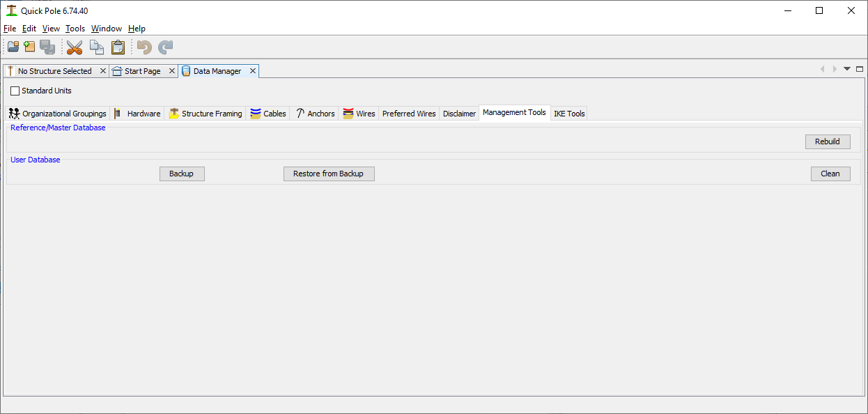
Task: Redo with the toolbar arrow icon
Action: (x=165, y=47)
